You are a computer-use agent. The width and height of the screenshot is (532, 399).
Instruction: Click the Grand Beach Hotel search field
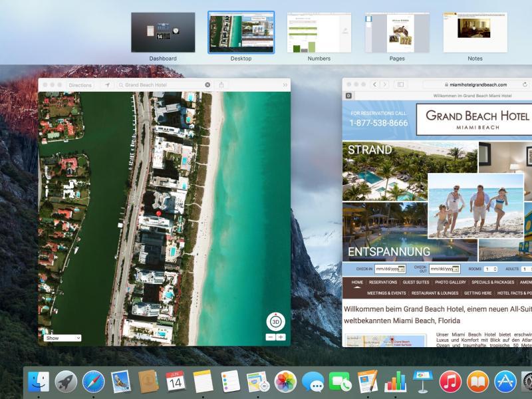coord(164,85)
